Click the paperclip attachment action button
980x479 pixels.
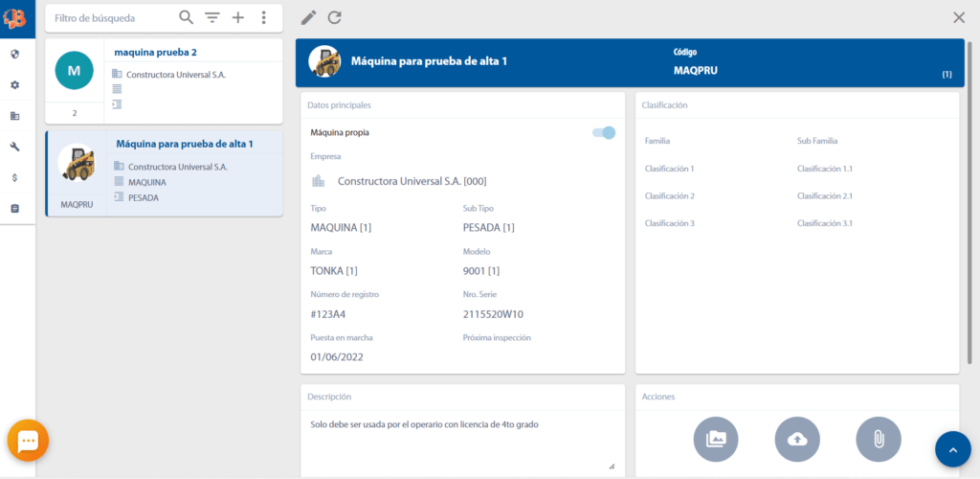click(878, 439)
